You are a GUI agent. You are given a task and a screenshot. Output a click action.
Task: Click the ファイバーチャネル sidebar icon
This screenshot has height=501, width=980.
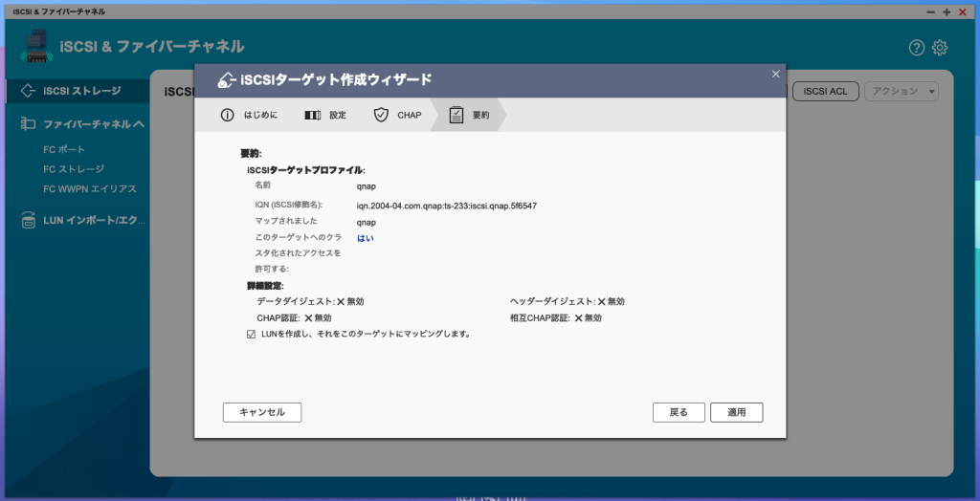[28, 124]
